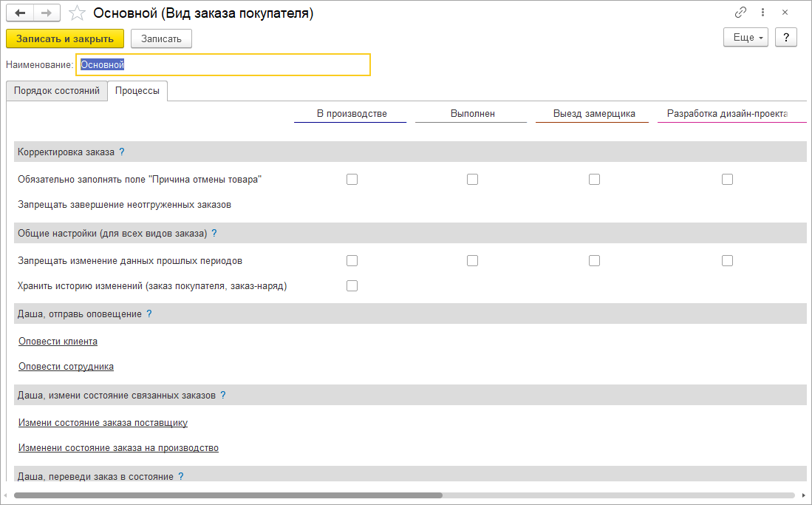This screenshot has height=505, width=812.
Task: Expand the Еще dropdown menu
Action: 746,38
